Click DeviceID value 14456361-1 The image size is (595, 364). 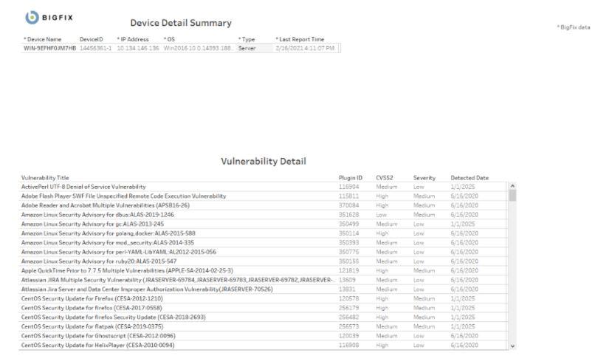[x=96, y=48]
